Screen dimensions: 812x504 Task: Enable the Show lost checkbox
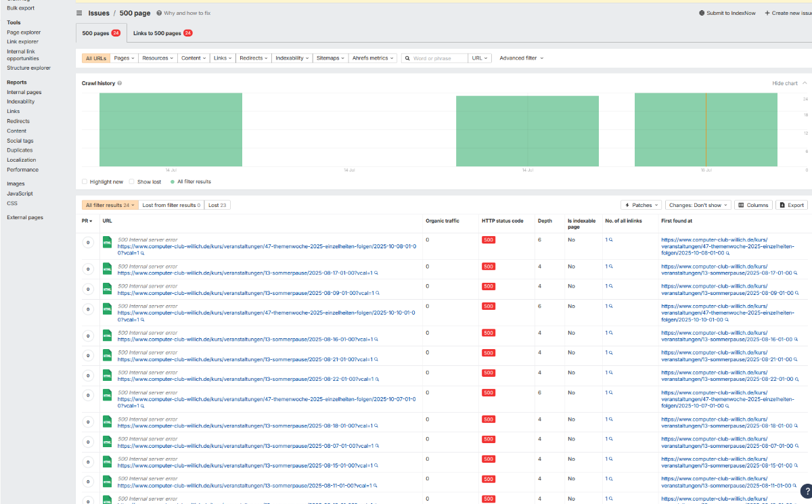point(132,181)
